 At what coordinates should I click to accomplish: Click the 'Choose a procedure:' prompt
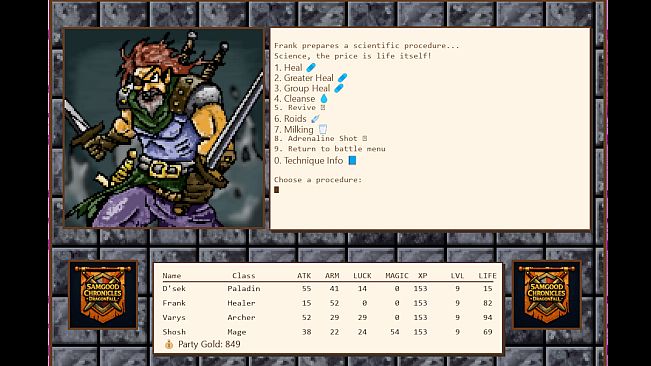(x=318, y=180)
